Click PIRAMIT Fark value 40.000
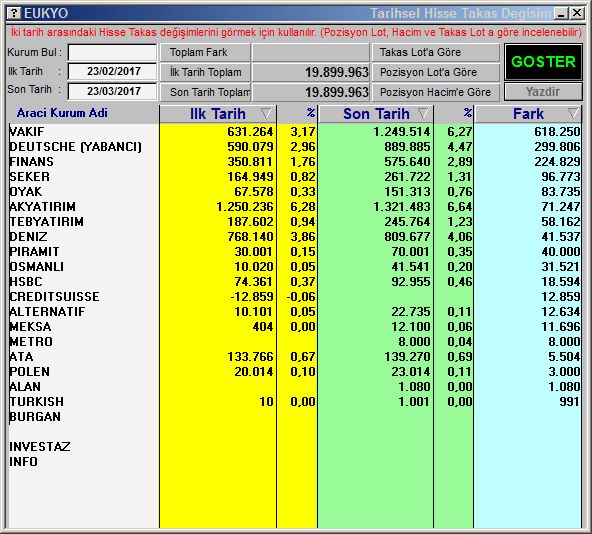 [x=561, y=252]
